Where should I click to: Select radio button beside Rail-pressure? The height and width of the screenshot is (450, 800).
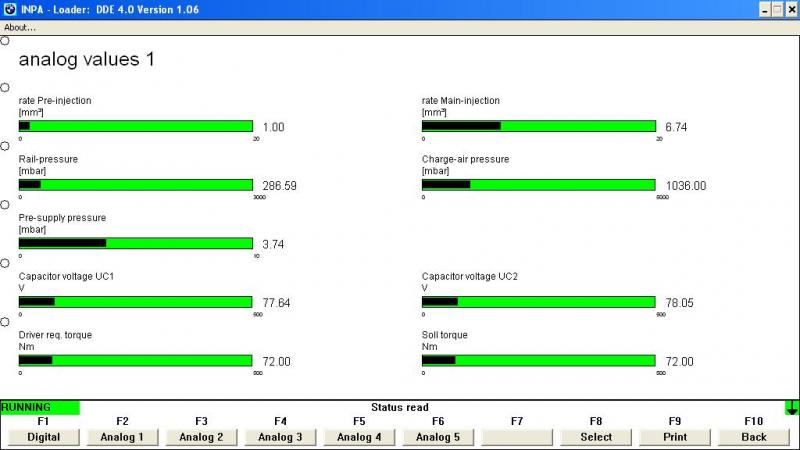[x=5, y=146]
